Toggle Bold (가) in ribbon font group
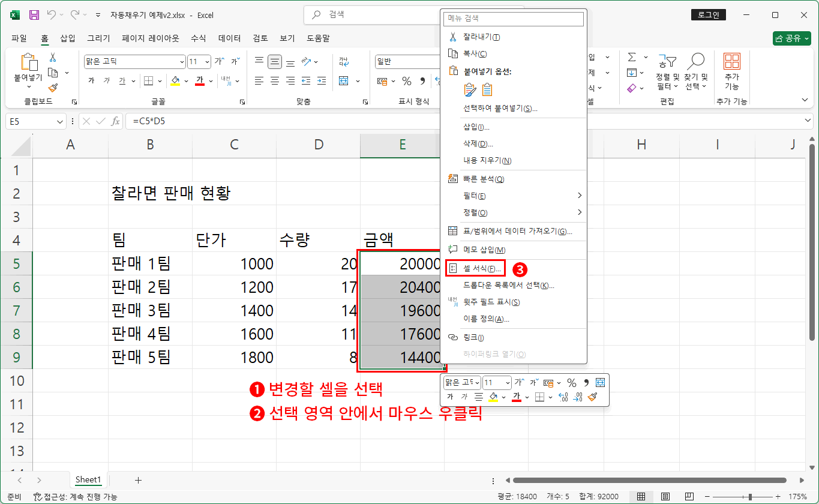819x504 pixels. [x=91, y=80]
